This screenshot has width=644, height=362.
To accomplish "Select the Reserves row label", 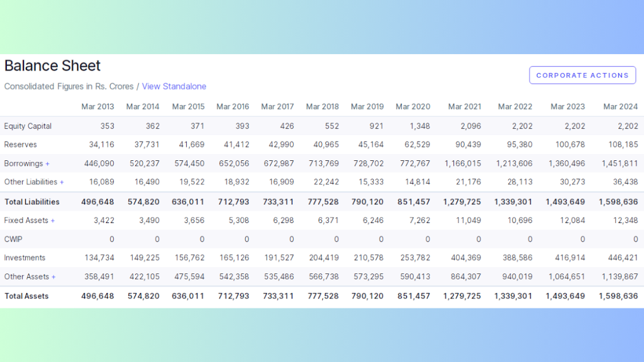I will (x=21, y=145).
